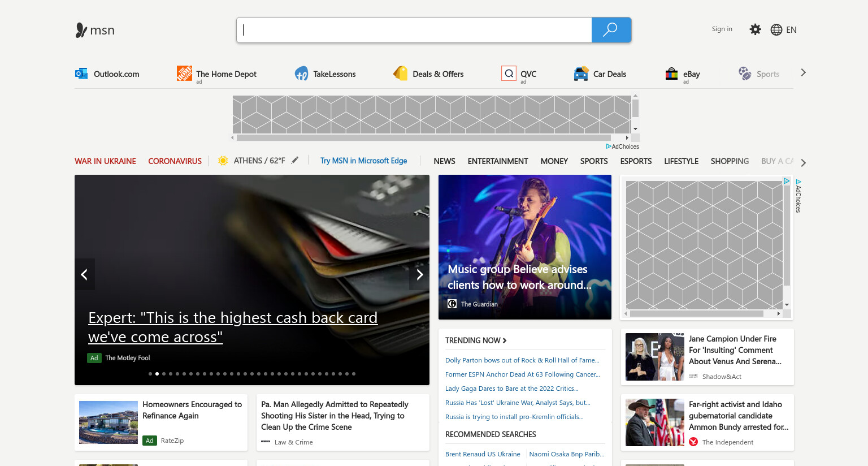Viewport: 868px width, 466px height.
Task: Click the QVC logo icon
Action: coord(509,74)
